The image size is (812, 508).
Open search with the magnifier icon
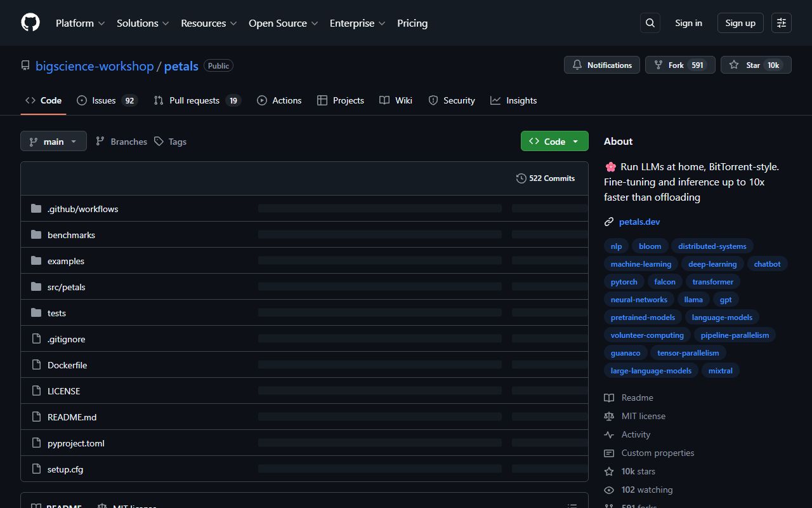pyautogui.click(x=650, y=23)
